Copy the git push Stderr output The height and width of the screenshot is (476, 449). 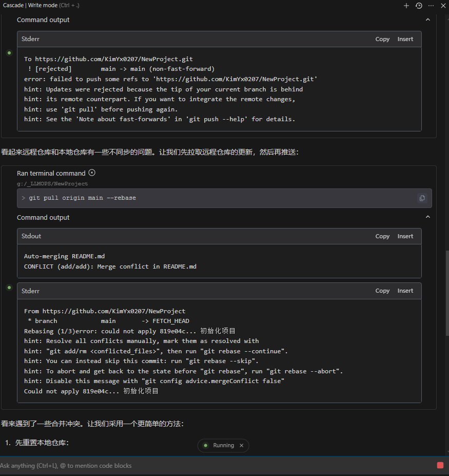coord(382,39)
